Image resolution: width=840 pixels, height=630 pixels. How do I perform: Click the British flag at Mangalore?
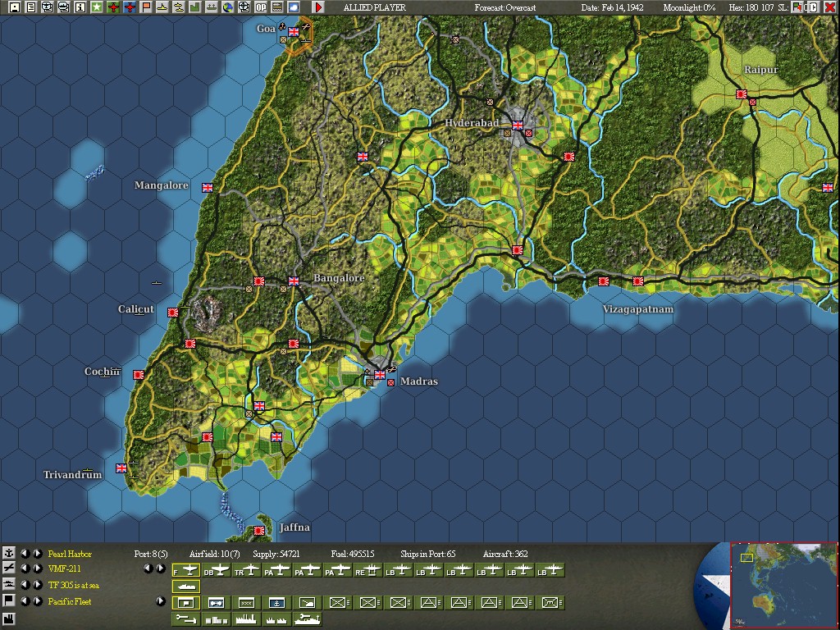pyautogui.click(x=208, y=188)
